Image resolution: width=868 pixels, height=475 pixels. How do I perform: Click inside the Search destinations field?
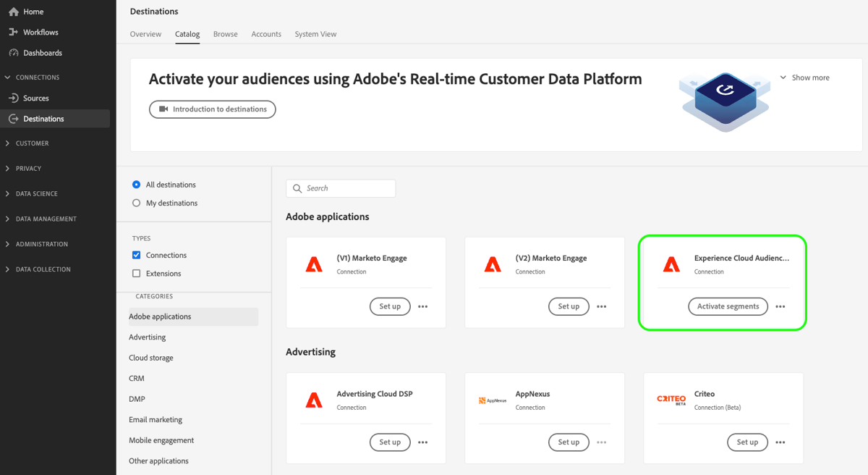[x=341, y=188]
